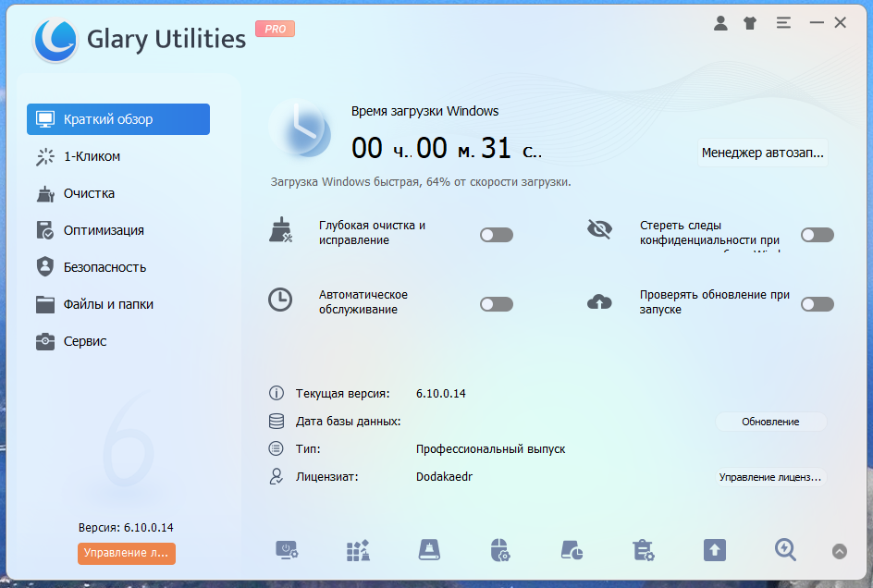The width and height of the screenshot is (873, 588).
Task: Toggle Проверять обновление при запуске switch
Action: [x=818, y=304]
